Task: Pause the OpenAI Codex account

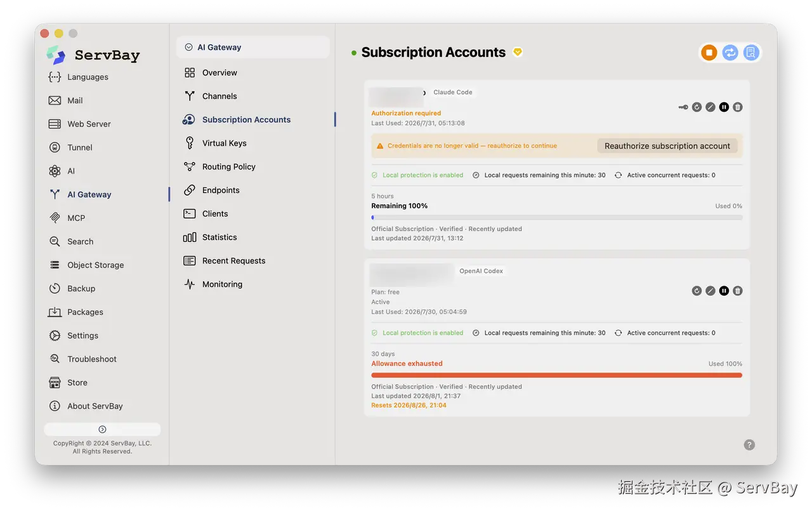Action: [724, 291]
